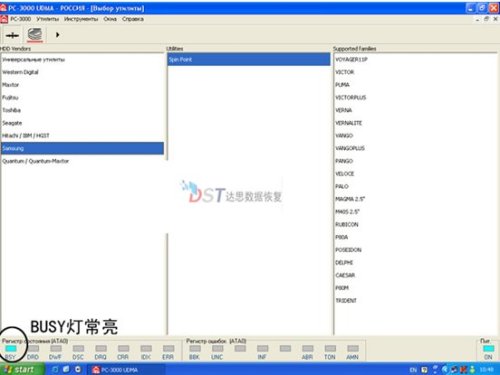
Task: Select Seagate vendor
Action: 82,123
